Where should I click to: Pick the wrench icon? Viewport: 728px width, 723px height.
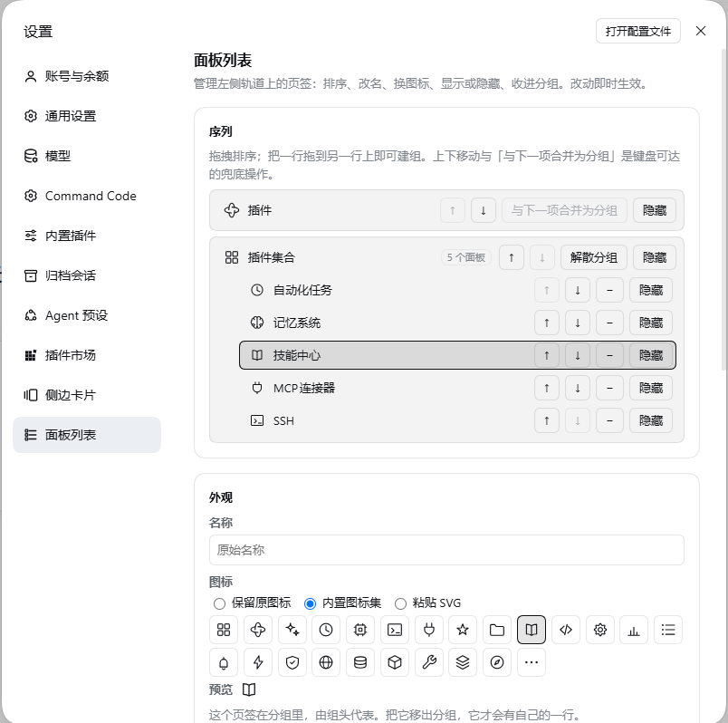click(429, 662)
